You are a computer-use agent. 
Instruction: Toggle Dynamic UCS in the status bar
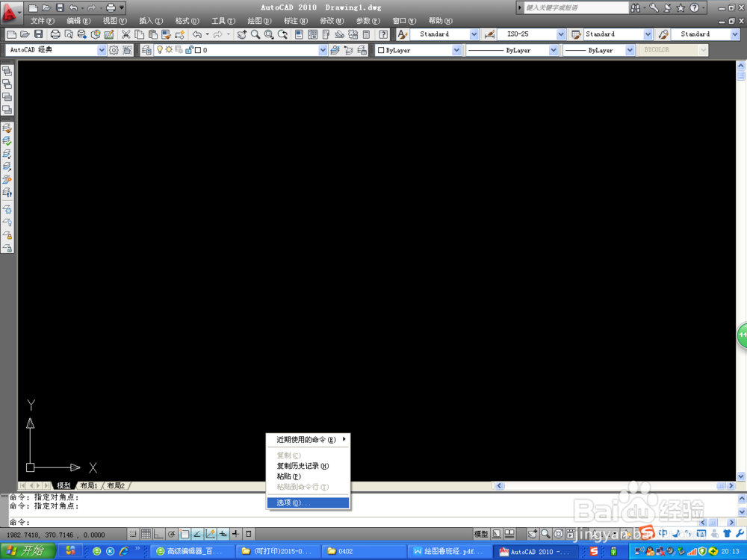coord(210,535)
